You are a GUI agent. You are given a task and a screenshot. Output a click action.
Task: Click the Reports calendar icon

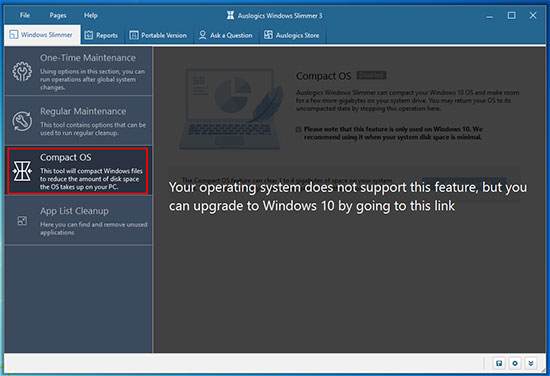(89, 35)
